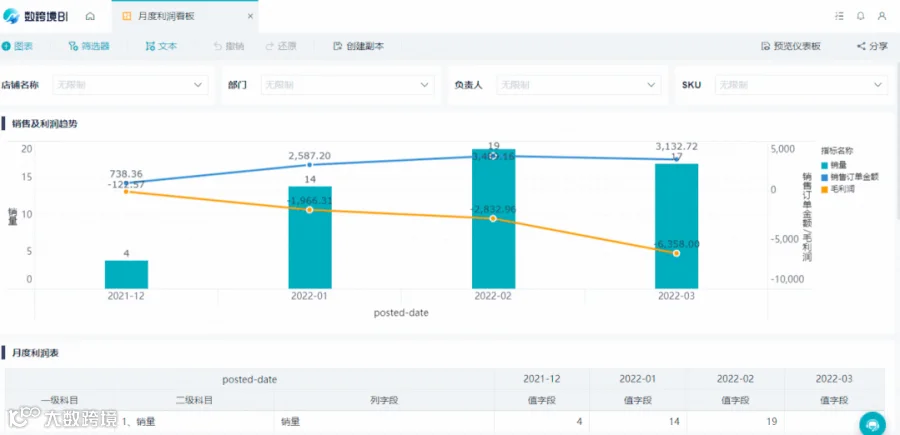Screen dimensions: 900x435
Task: Click the 二级科目 column header
Action: pos(194,401)
